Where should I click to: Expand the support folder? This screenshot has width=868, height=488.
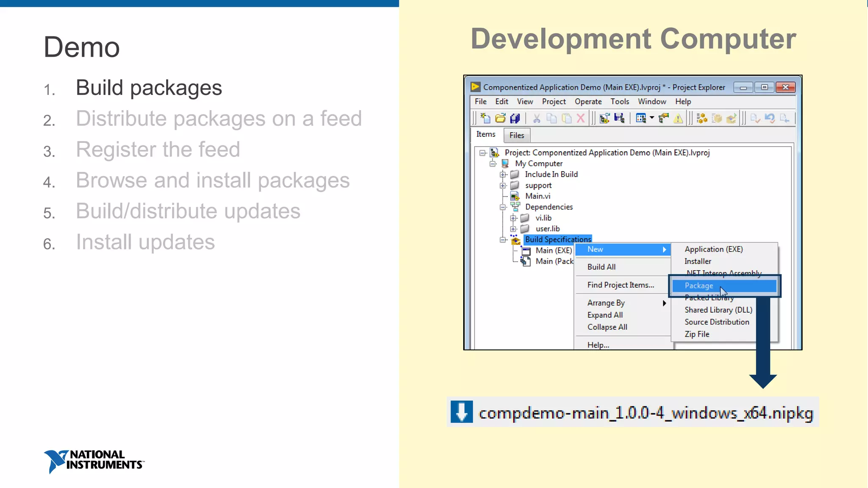503,186
